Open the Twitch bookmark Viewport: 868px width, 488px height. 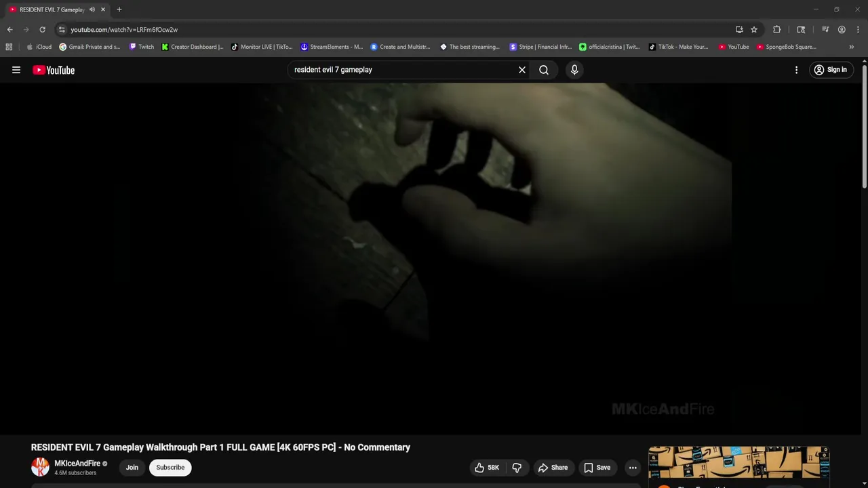[141, 47]
